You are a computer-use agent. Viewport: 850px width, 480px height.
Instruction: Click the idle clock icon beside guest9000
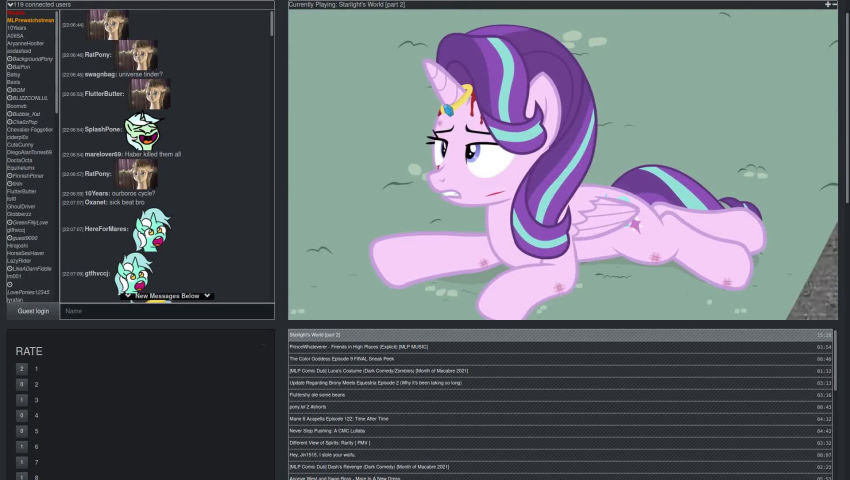pos(9,238)
